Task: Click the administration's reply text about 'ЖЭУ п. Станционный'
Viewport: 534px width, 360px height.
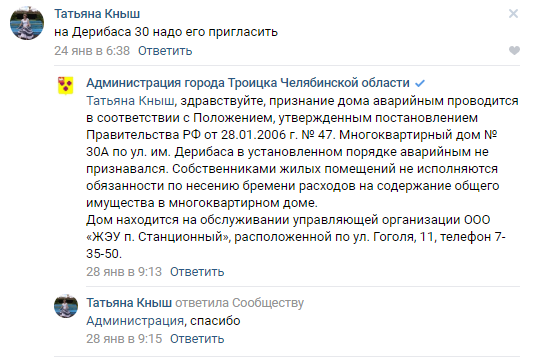Action: pos(302,177)
